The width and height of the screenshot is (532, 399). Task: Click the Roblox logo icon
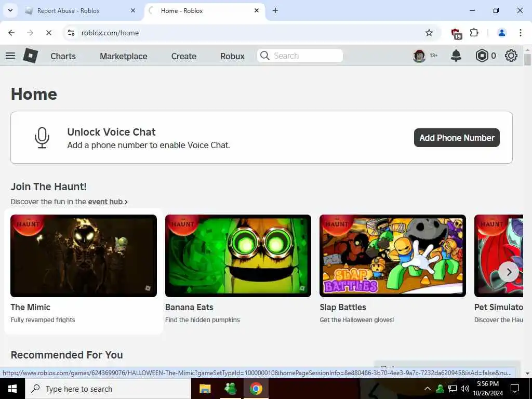[x=31, y=56]
